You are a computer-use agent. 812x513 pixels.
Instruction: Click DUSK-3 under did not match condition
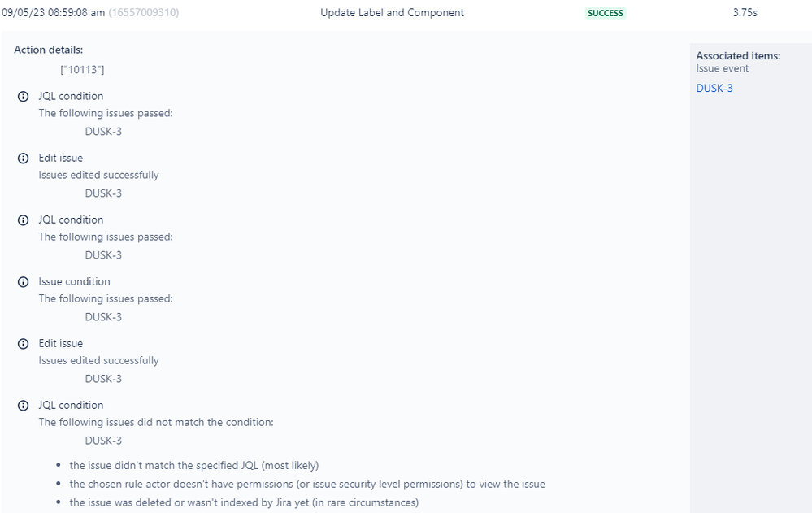103,441
